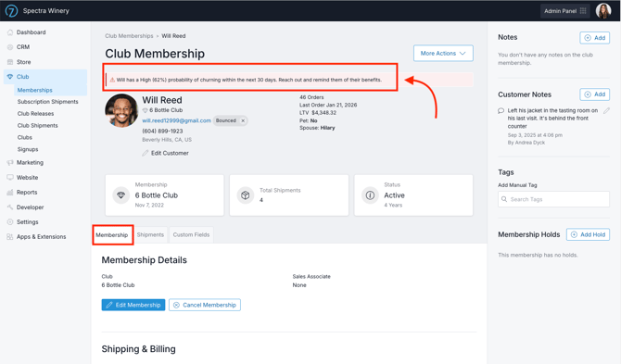Open Clubs in sidebar

tap(24, 137)
